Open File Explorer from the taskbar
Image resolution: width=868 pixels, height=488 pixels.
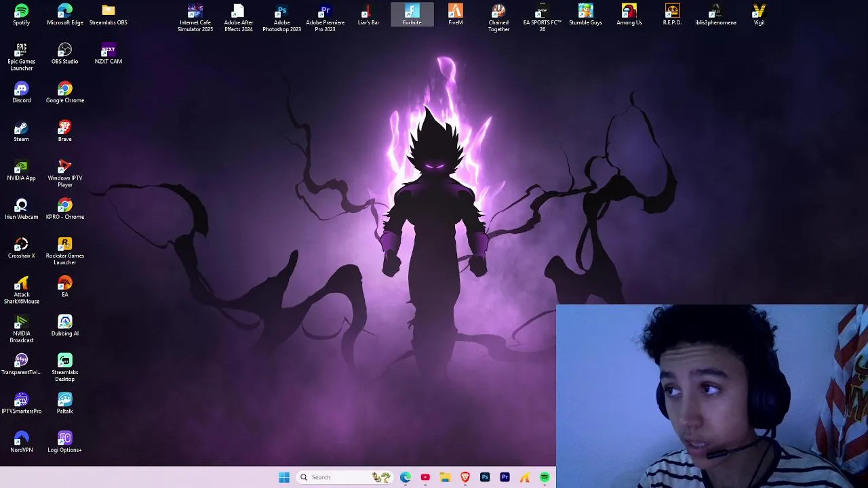[x=445, y=477]
